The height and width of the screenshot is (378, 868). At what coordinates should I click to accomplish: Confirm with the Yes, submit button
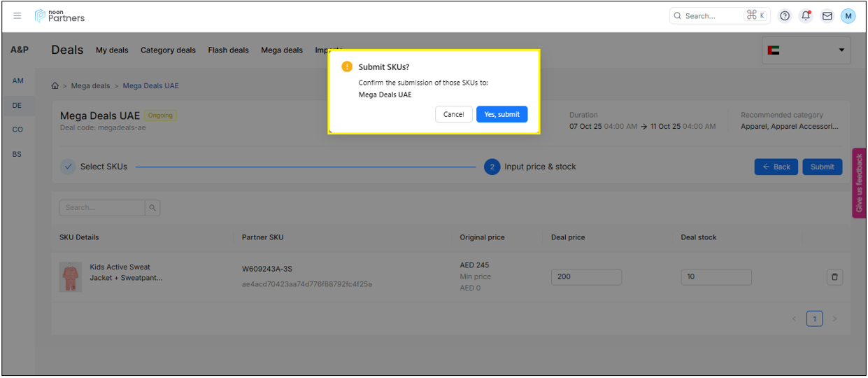coord(501,114)
